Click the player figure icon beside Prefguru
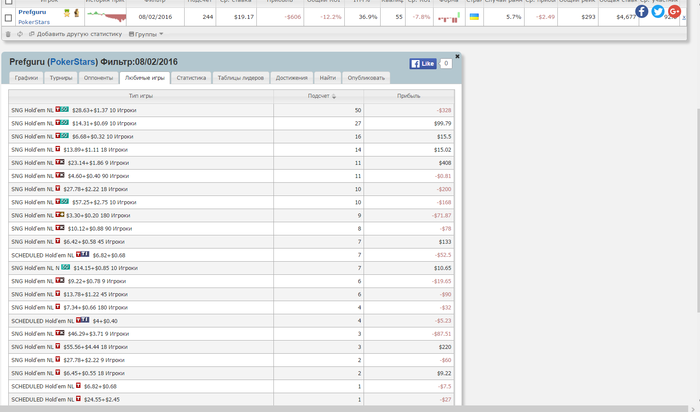 pos(76,13)
